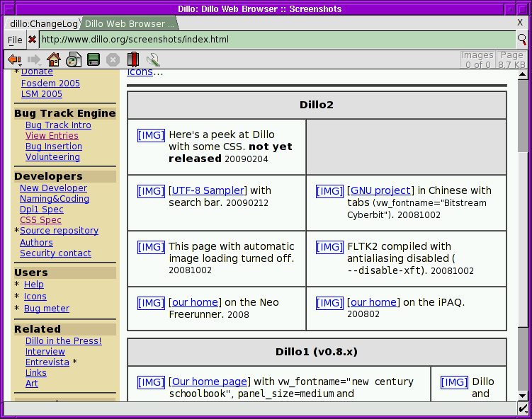Open the File menu

(15, 40)
